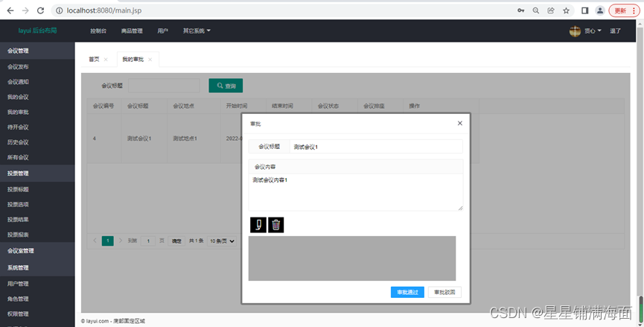
Task: Expand the 会议室管理 sidebar group
Action: (x=37, y=250)
